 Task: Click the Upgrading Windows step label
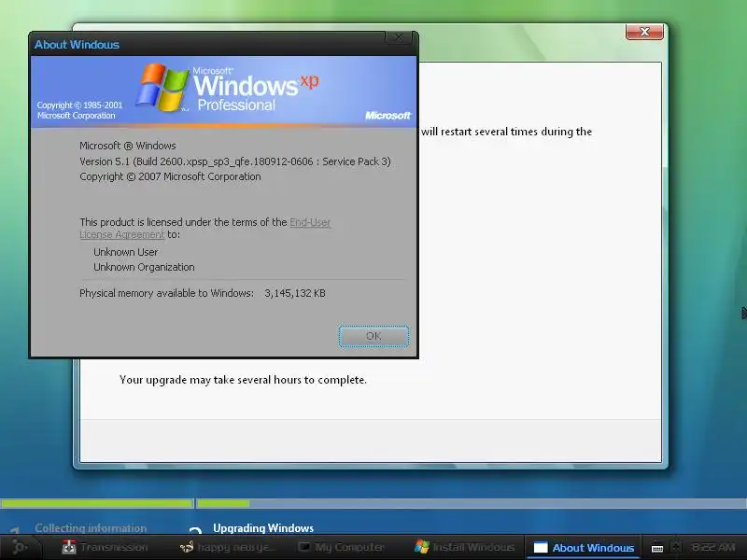263,528
